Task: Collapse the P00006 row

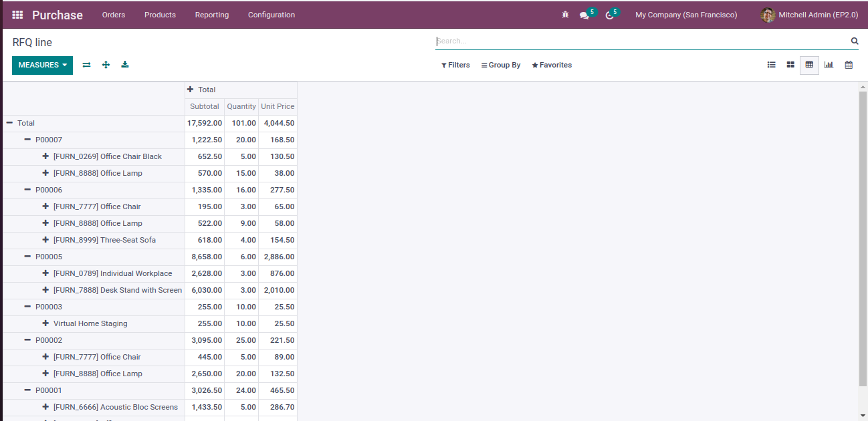Action: [x=27, y=190]
